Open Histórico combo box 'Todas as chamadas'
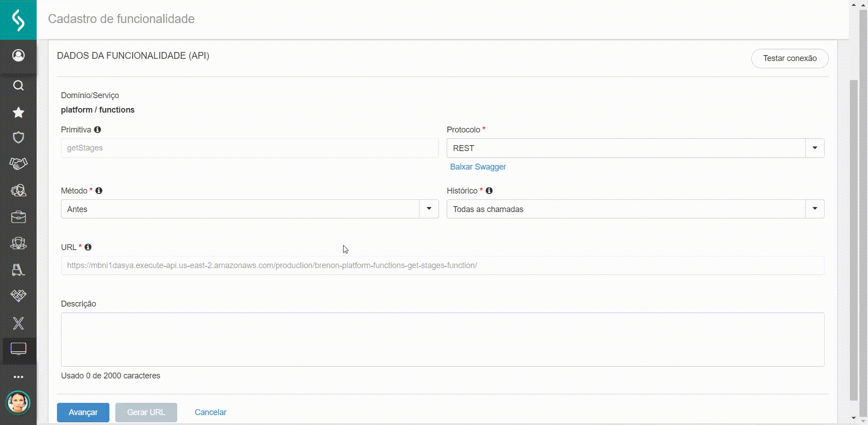Image resolution: width=868 pixels, height=425 pixels. point(635,209)
